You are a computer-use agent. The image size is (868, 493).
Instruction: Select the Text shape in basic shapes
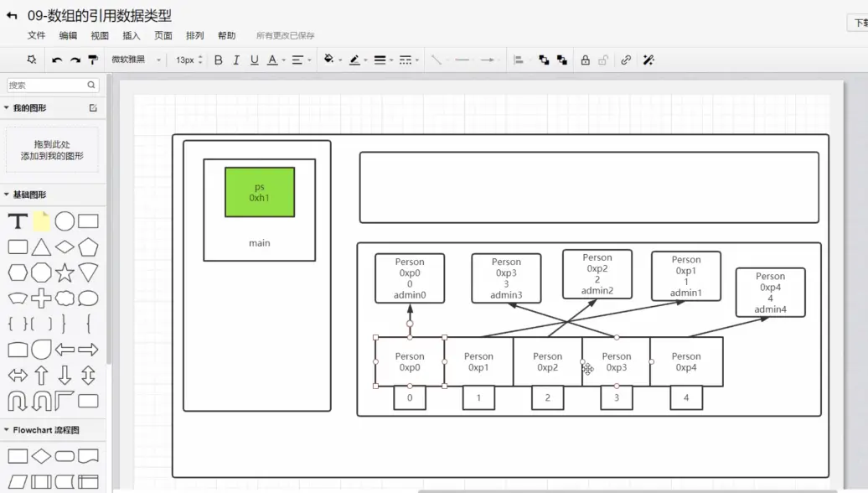[x=18, y=221]
